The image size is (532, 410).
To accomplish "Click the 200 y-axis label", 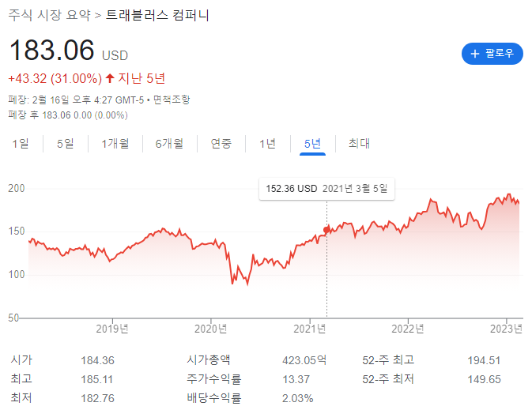I will point(17,189).
